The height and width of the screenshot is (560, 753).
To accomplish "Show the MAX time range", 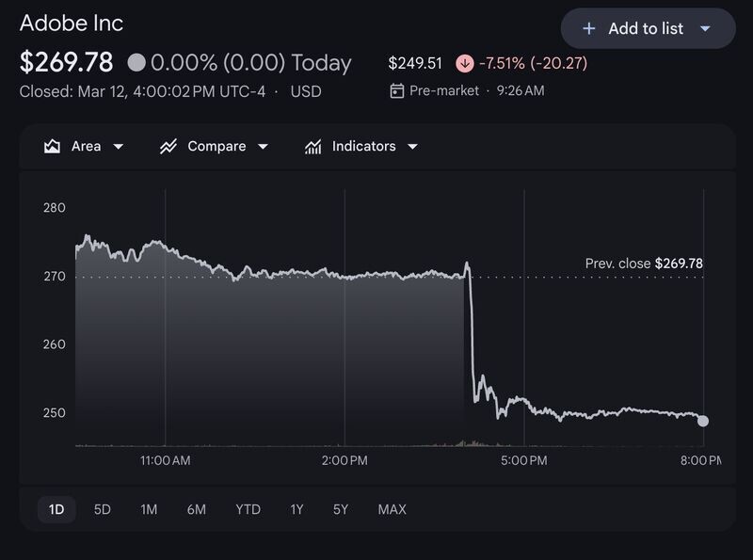I will pos(392,509).
